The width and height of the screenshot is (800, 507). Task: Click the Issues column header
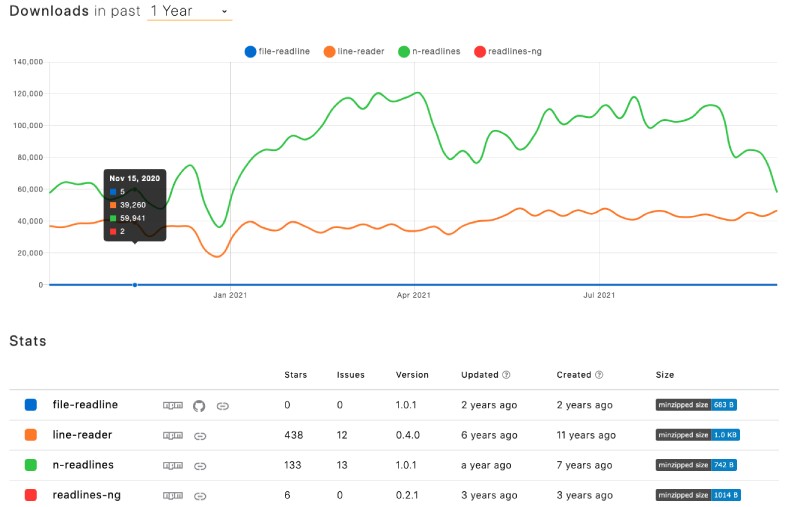[x=351, y=375]
